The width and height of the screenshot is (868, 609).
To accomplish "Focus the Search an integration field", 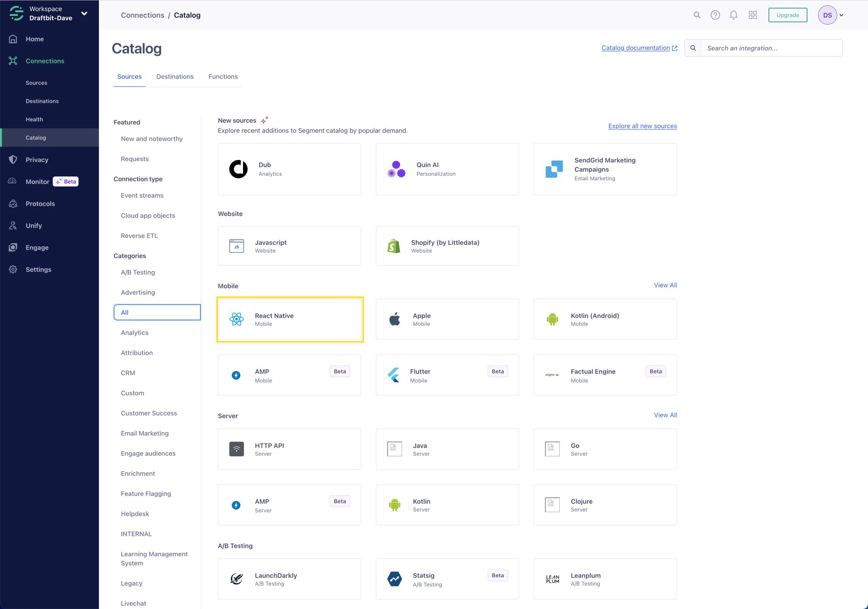I will [772, 48].
